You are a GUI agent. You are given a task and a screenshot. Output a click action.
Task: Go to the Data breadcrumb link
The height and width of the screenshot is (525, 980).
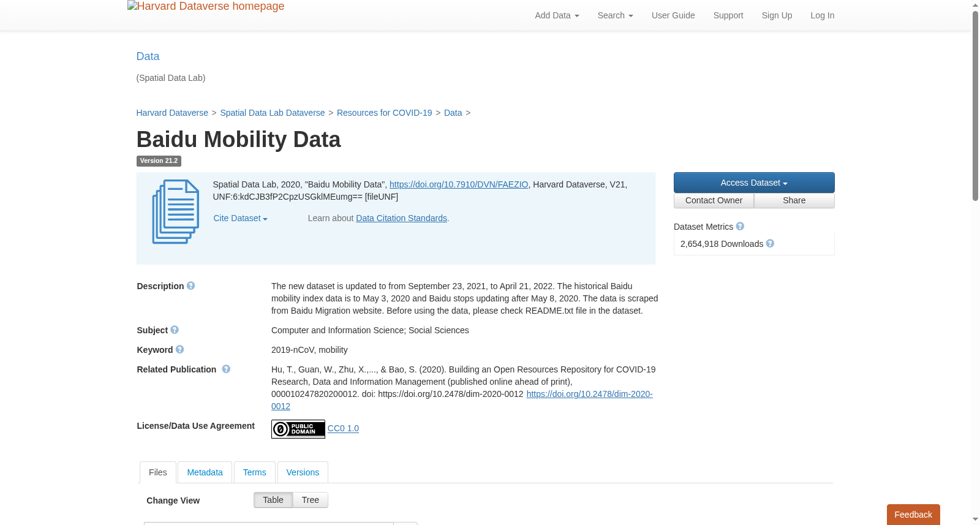[453, 113]
